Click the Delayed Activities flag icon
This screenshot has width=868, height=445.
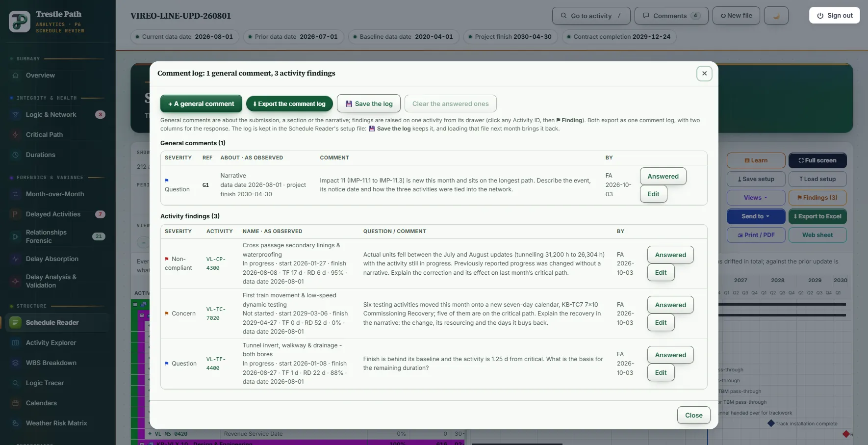point(15,214)
